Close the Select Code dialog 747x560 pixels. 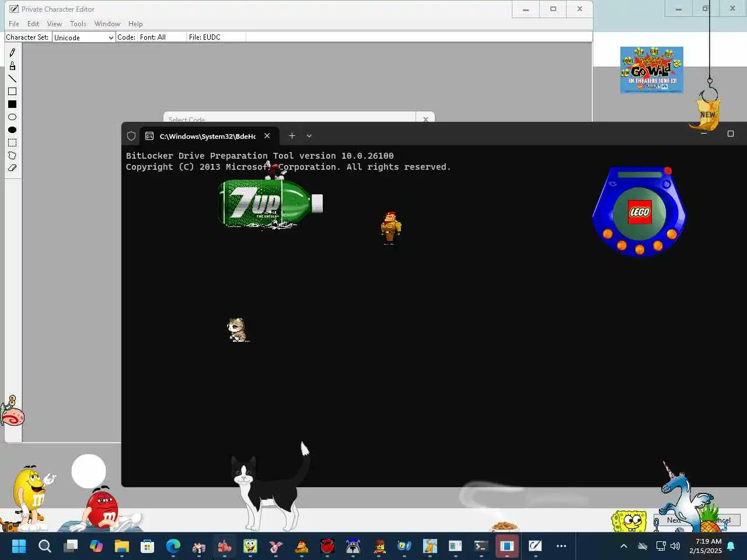click(425, 119)
